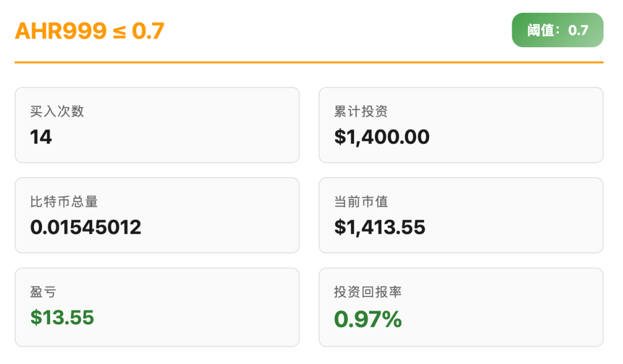Select the $1,400.00 total investment value
The image size is (623, 364).
[x=382, y=137]
